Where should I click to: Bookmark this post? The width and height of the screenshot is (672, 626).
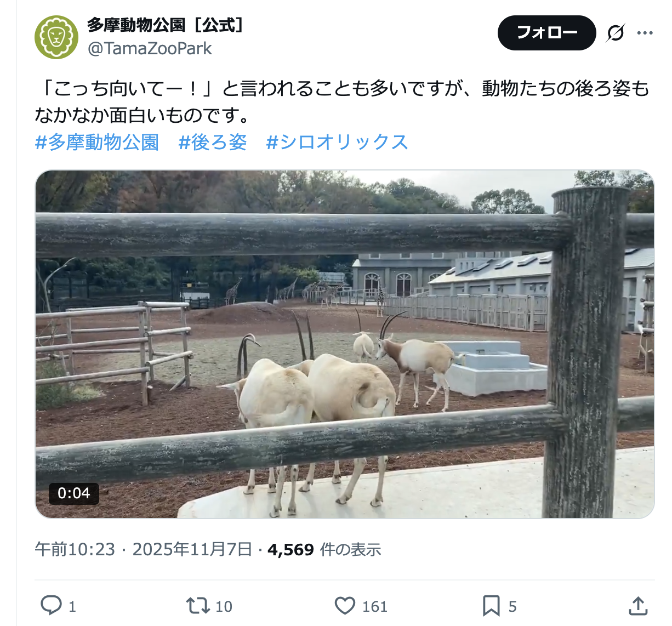coord(491,606)
